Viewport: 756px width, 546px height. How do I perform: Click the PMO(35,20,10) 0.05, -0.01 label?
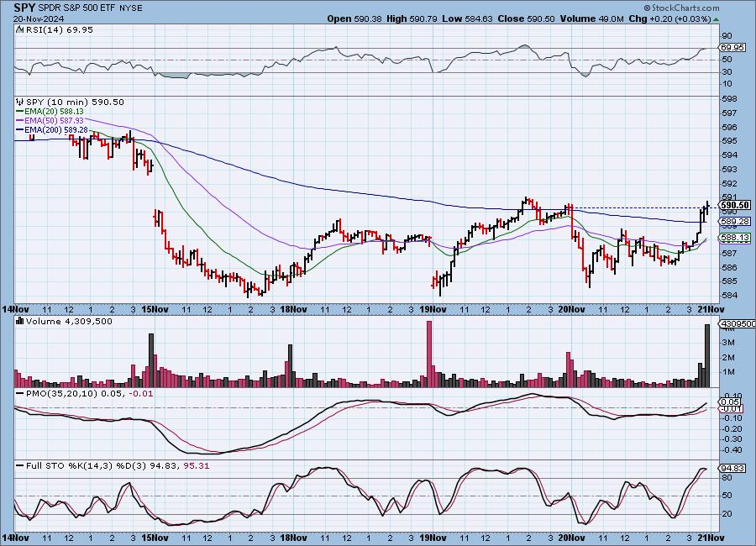(x=89, y=394)
